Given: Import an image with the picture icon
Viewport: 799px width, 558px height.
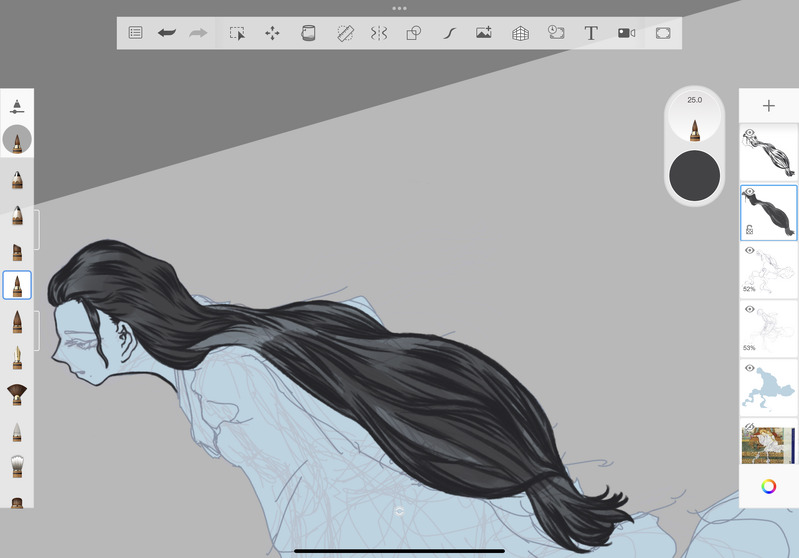Looking at the screenshot, I should [x=484, y=33].
